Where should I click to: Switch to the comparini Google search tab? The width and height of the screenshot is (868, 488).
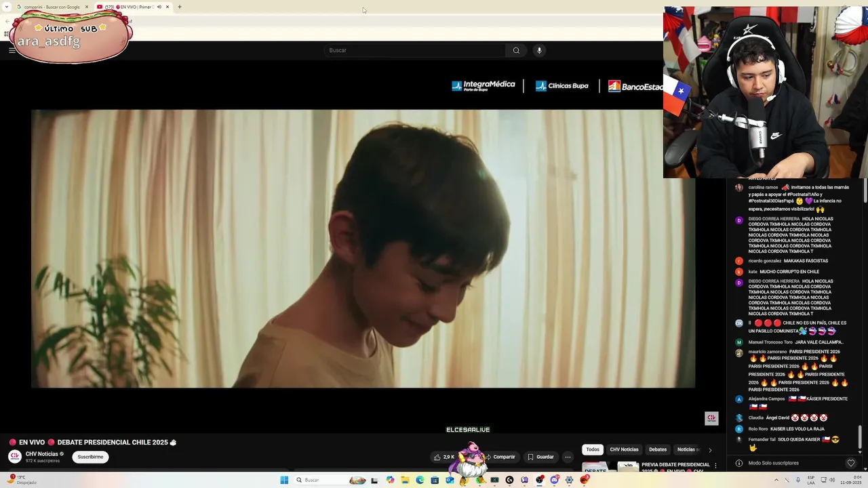(51, 7)
